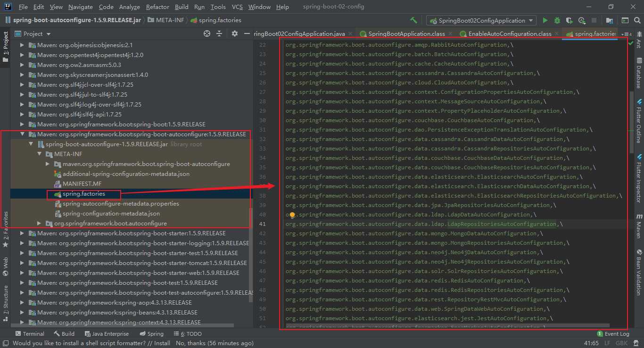Viewport: 644px width, 348px height.
Task: Open the Navigate menu
Action: 81,7
